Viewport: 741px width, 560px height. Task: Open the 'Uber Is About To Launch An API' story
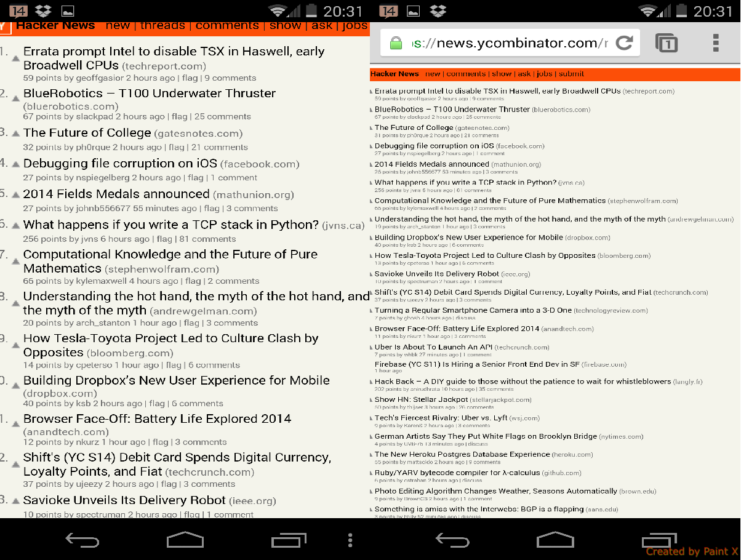[433, 347]
